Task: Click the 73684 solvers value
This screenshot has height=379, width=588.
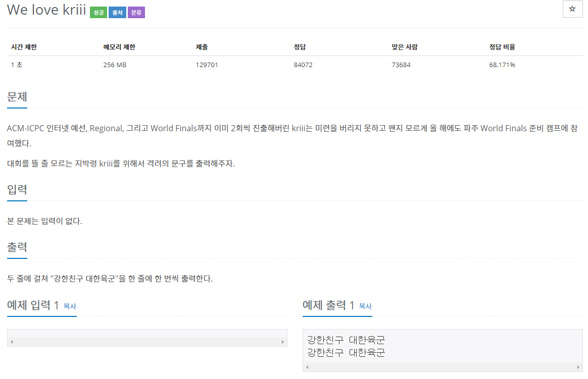Action: [401, 65]
